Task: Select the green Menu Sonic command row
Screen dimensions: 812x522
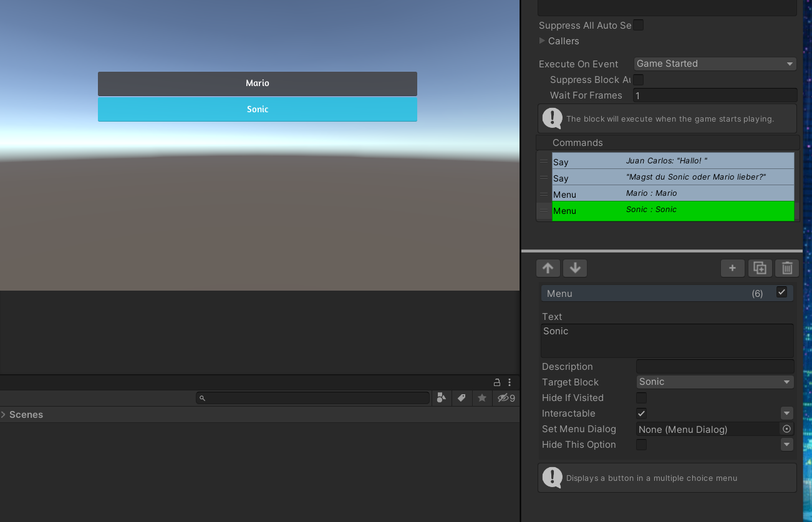Action: point(673,211)
